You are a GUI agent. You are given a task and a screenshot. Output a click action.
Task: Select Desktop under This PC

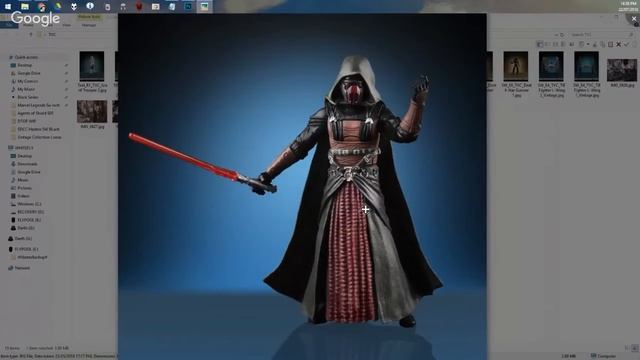[x=24, y=156]
